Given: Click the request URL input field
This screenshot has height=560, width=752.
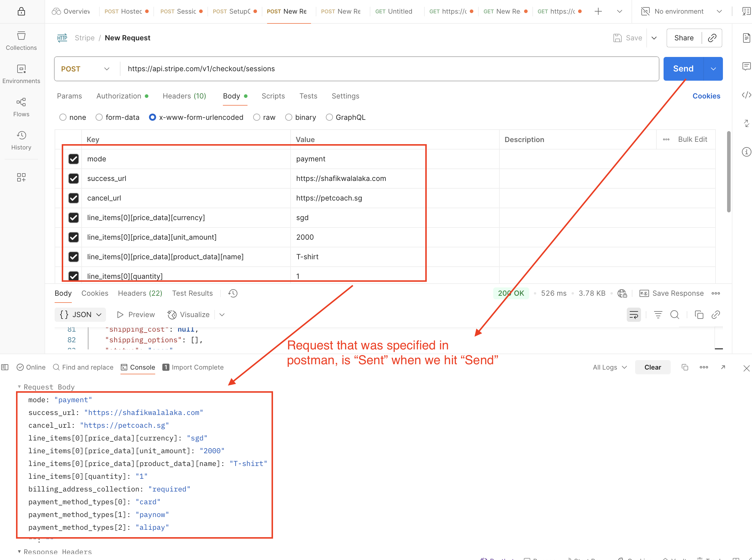Looking at the screenshot, I should (x=389, y=69).
